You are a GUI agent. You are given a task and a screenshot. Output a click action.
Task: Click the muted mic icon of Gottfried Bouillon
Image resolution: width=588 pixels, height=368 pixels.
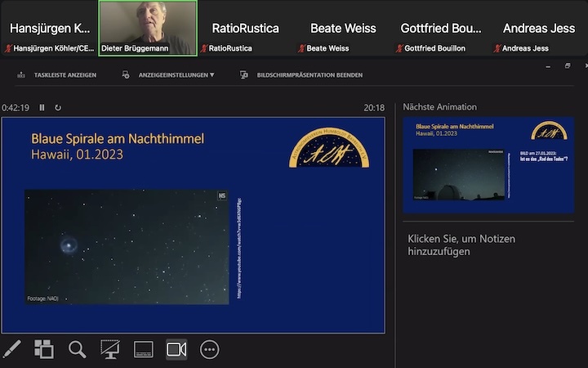coord(399,48)
